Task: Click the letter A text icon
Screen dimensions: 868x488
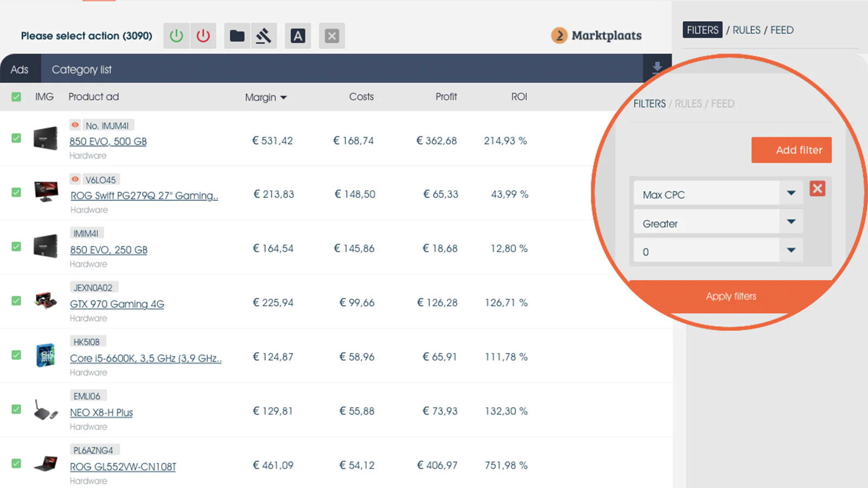Action: [298, 36]
